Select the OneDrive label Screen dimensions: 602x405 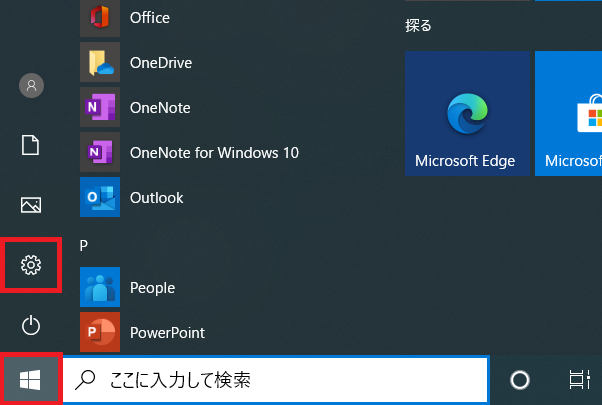pyautogui.click(x=161, y=63)
